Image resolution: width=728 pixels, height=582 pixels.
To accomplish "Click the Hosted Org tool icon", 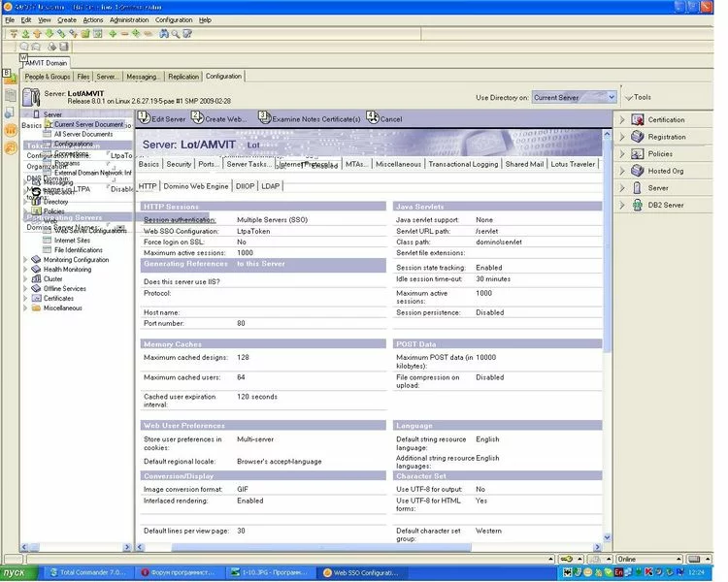I will (638, 171).
